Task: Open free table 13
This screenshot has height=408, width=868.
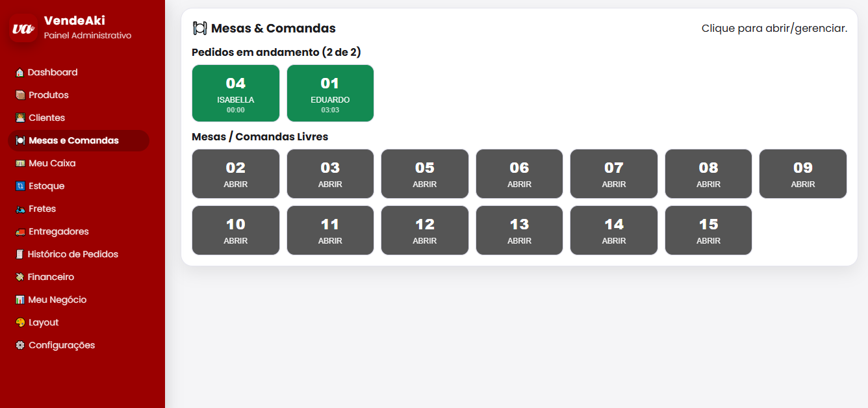Action: (x=519, y=231)
